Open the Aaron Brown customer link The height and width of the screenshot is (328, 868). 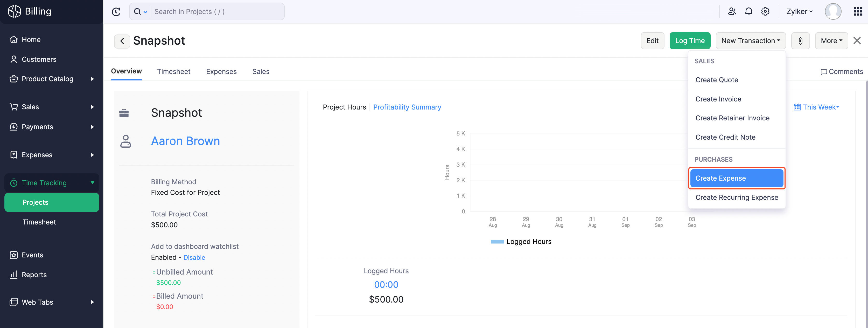coord(185,141)
